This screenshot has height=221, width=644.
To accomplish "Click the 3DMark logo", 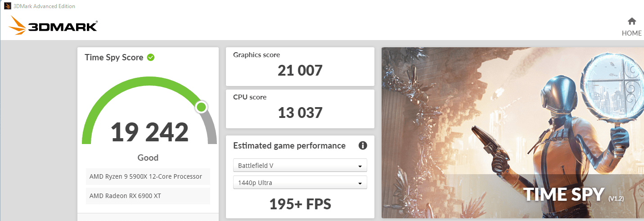I will [x=53, y=26].
